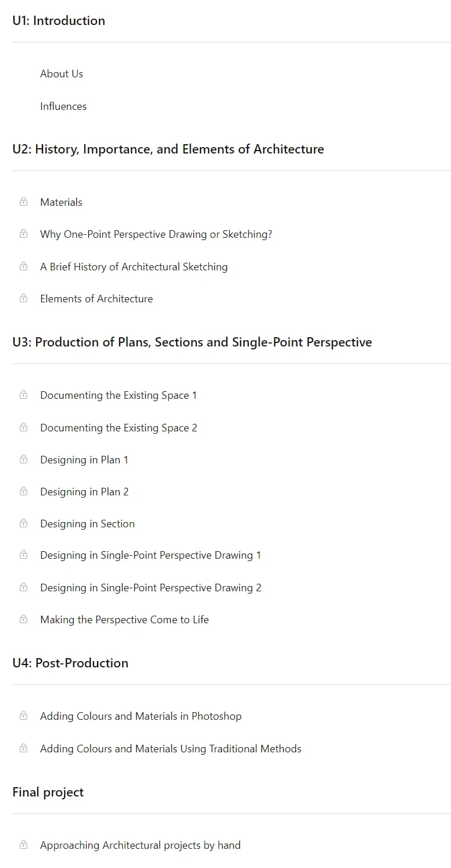Image resolution: width=451 pixels, height=868 pixels.
Task: Click lock icon next to Designing in Plan 1
Action: point(23,459)
